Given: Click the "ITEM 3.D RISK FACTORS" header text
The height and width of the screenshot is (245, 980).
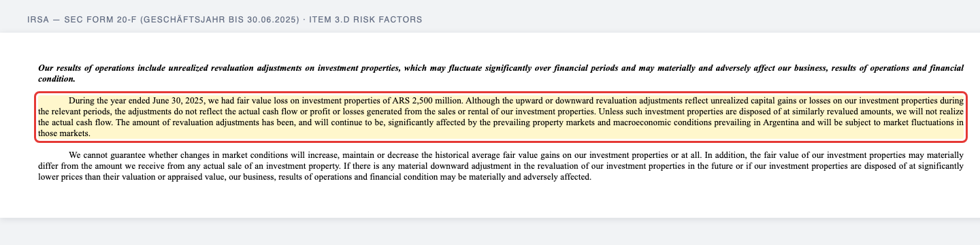Looking at the screenshot, I should pos(366,20).
